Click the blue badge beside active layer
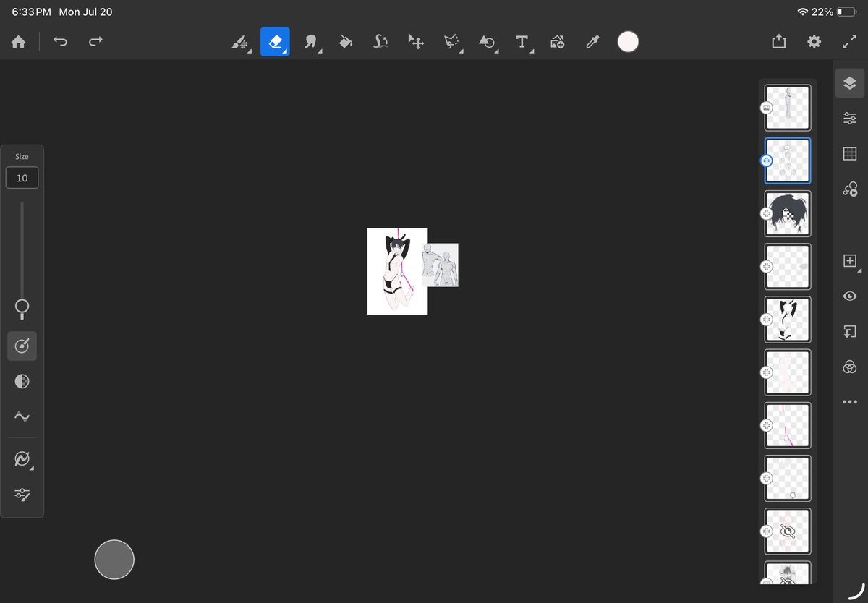 (767, 161)
